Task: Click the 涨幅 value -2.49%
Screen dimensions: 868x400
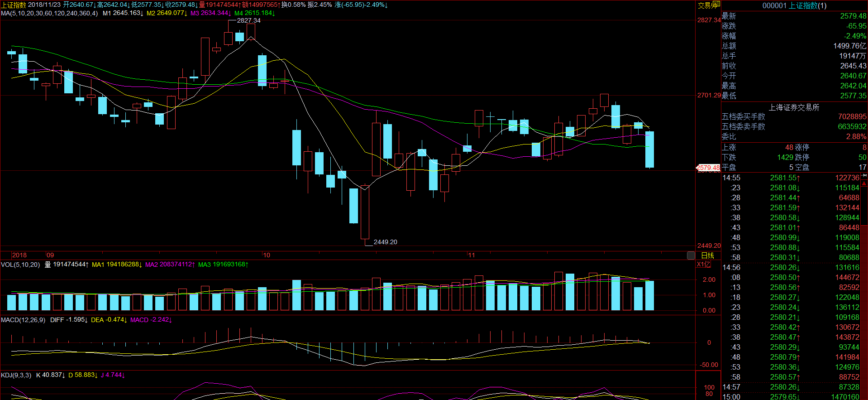Action: 855,36
